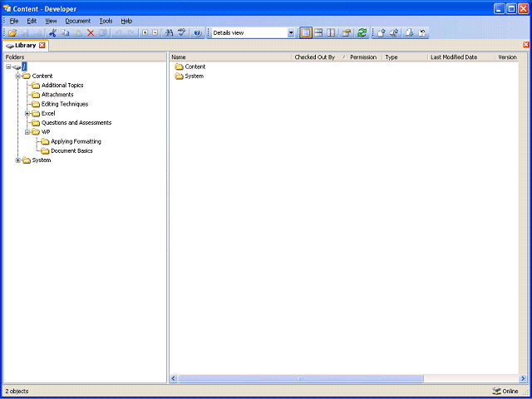The width and height of the screenshot is (532, 399).
Task: Select the Content folder in tree
Action: pyautogui.click(x=42, y=76)
